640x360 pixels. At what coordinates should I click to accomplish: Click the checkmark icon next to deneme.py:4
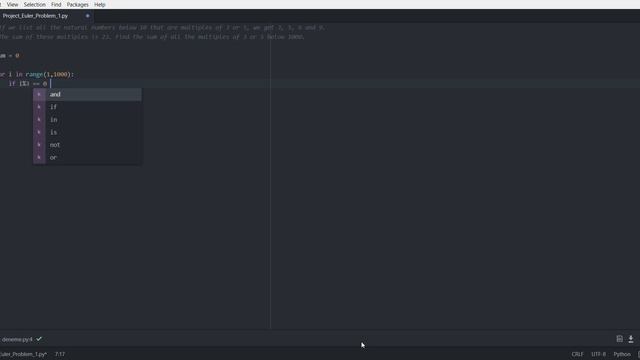point(39,339)
